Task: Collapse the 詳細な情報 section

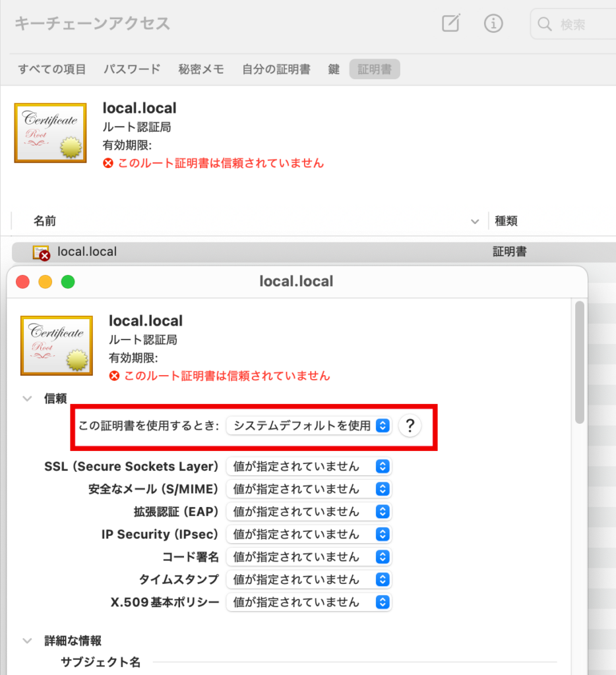Action: click(27, 641)
